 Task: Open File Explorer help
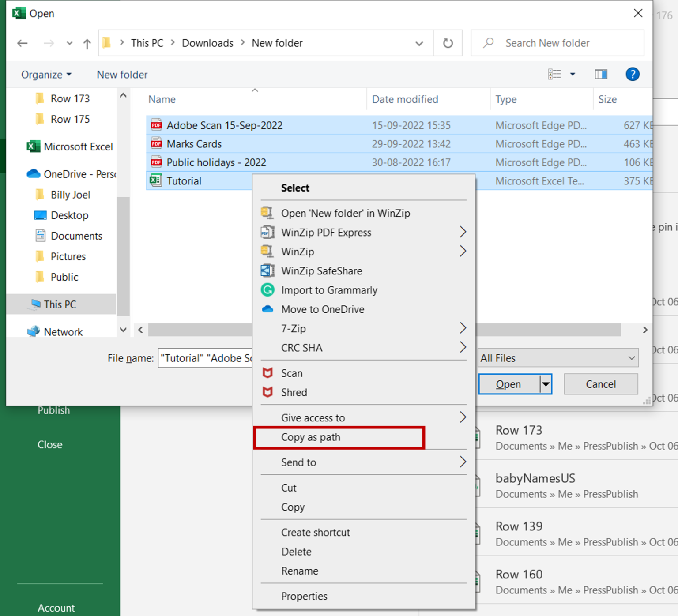(x=633, y=74)
